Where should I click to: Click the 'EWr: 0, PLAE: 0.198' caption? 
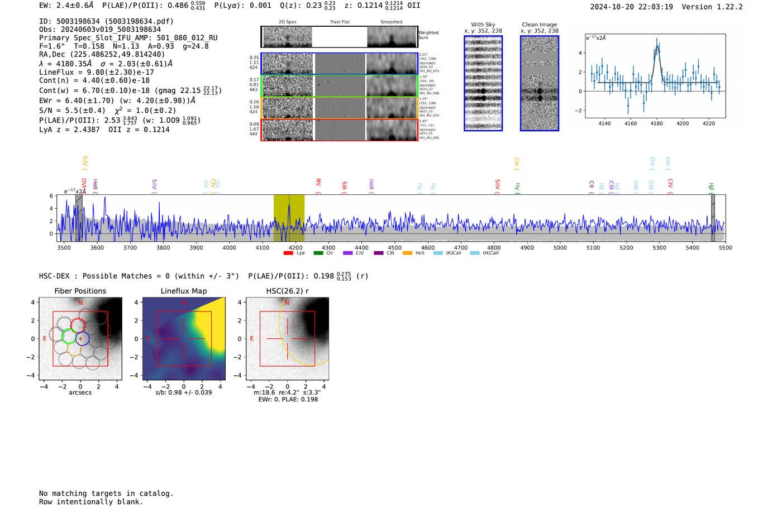pos(288,400)
